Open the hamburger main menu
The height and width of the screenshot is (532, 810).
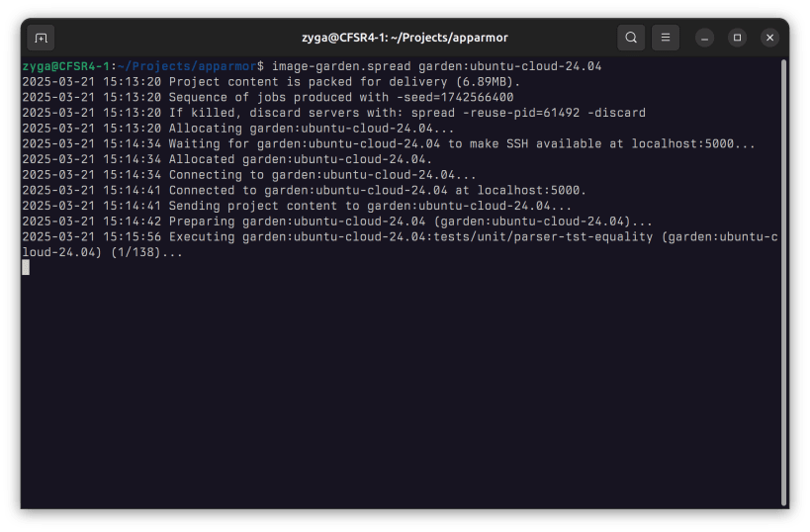click(666, 38)
